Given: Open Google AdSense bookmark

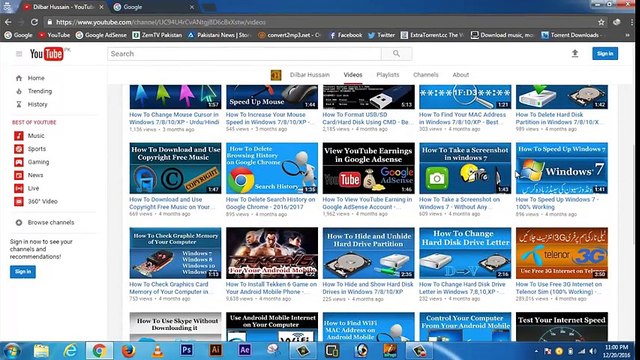Looking at the screenshot, I should (101, 35).
